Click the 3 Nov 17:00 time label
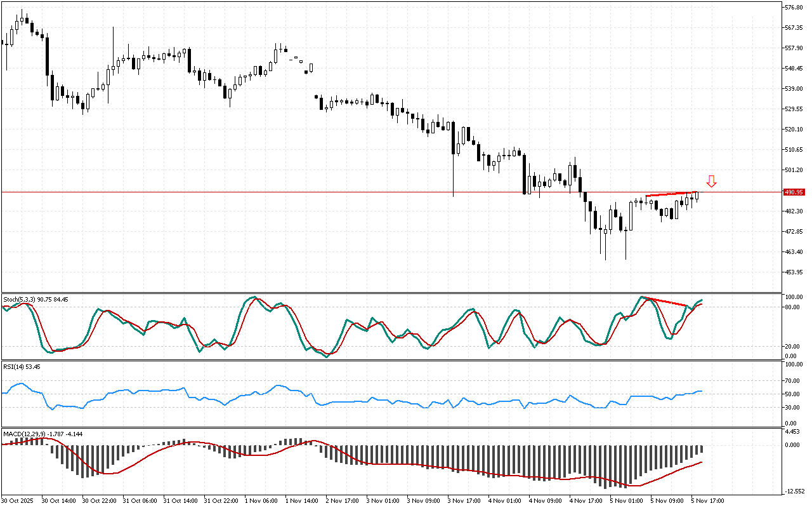Image resolution: width=812 pixels, height=508 pixels. pyautogui.click(x=463, y=501)
